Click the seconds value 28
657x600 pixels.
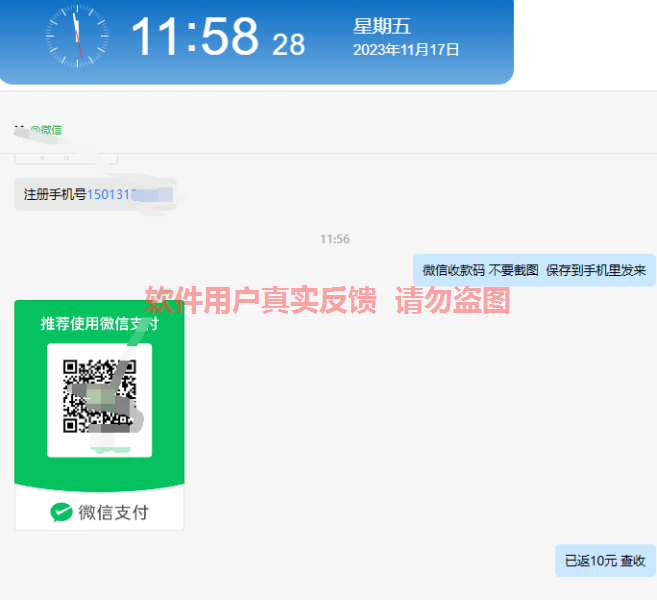(288, 44)
